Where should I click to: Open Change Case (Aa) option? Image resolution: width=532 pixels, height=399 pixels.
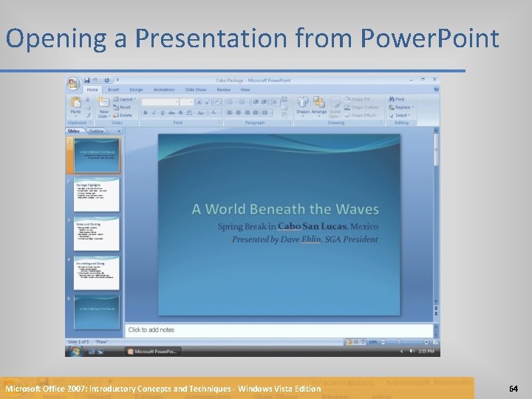[x=200, y=112]
